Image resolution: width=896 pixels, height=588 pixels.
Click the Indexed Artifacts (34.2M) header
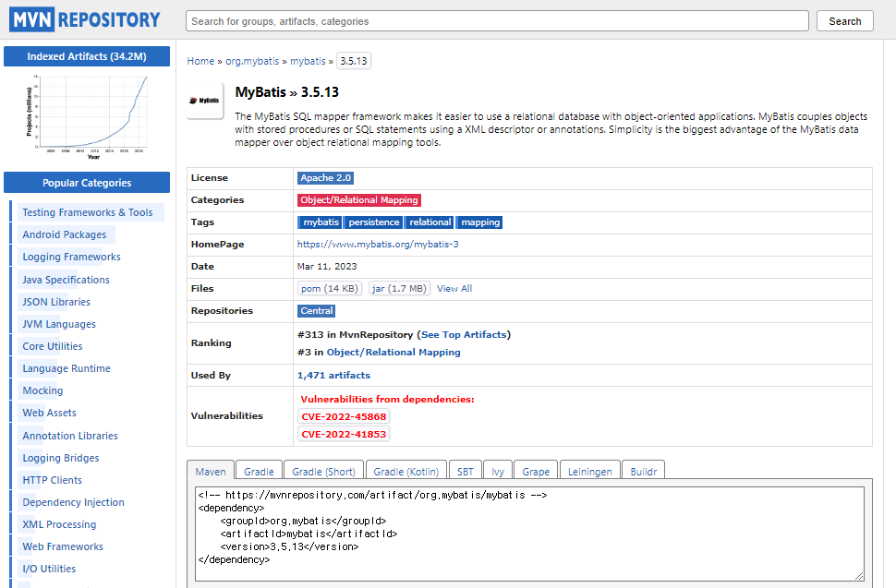pyautogui.click(x=87, y=56)
